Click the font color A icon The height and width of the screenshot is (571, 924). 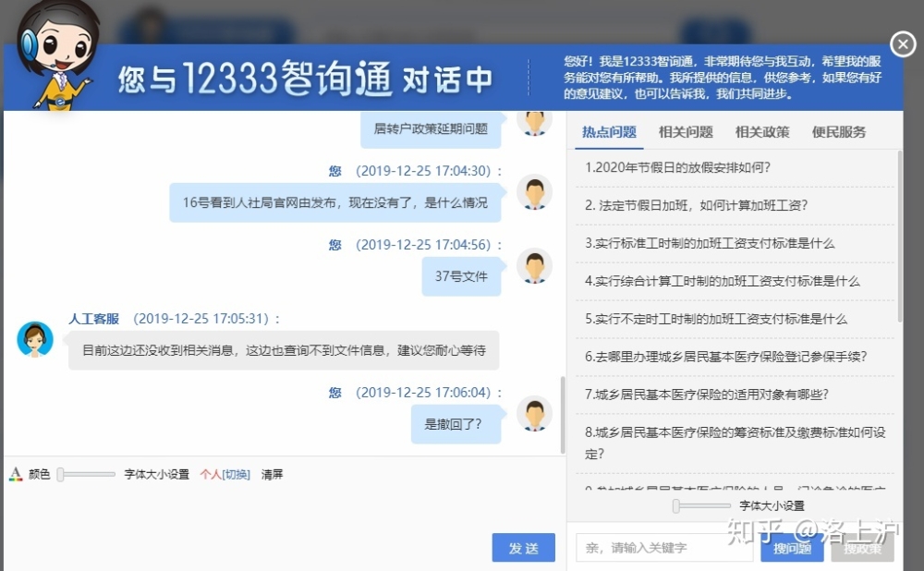(x=16, y=474)
